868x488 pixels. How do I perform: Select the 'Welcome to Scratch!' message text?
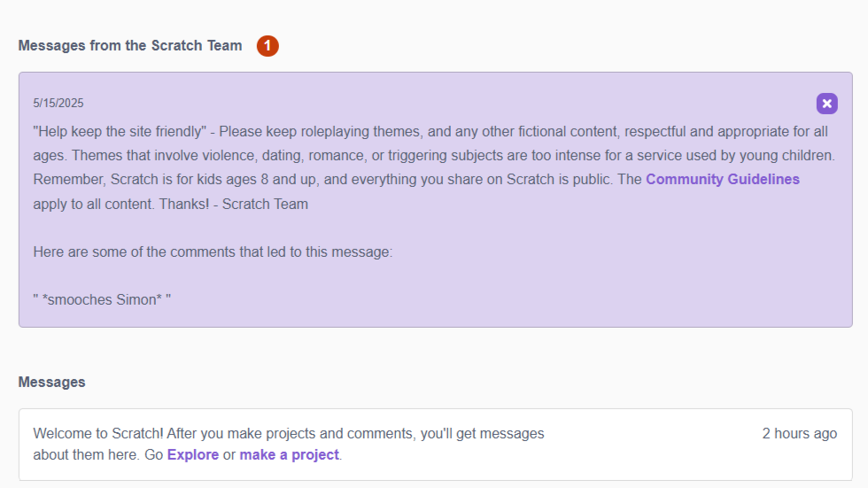(x=97, y=433)
